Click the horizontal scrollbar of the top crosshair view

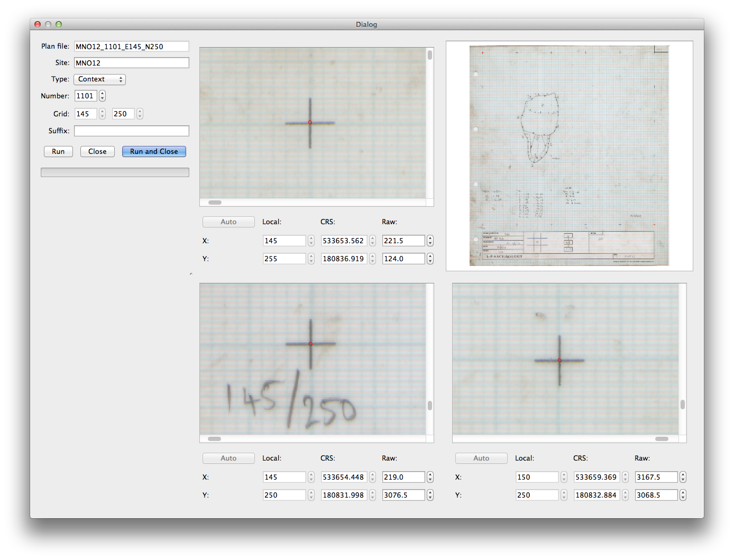pos(214,202)
